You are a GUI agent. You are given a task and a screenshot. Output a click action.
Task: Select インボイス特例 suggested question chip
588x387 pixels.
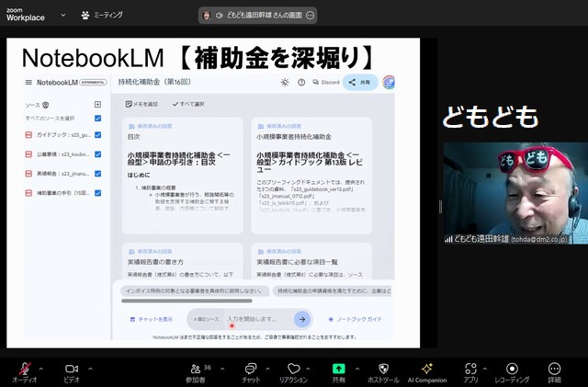[x=195, y=290]
